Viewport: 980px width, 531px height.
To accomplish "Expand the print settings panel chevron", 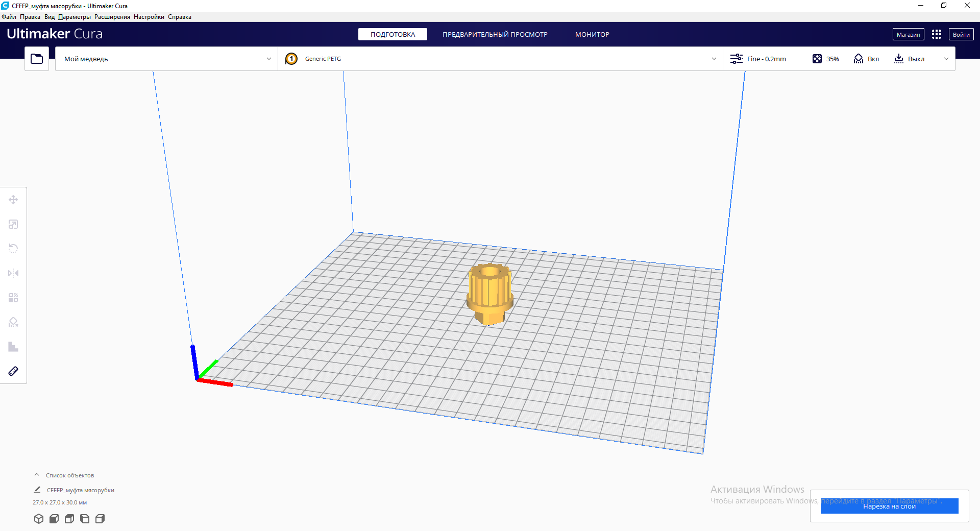I will pos(946,59).
